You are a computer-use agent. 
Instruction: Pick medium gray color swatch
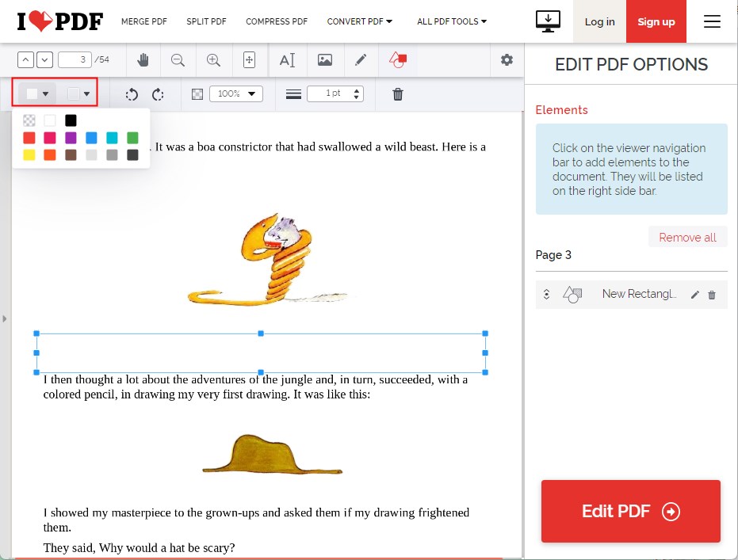[112, 154]
